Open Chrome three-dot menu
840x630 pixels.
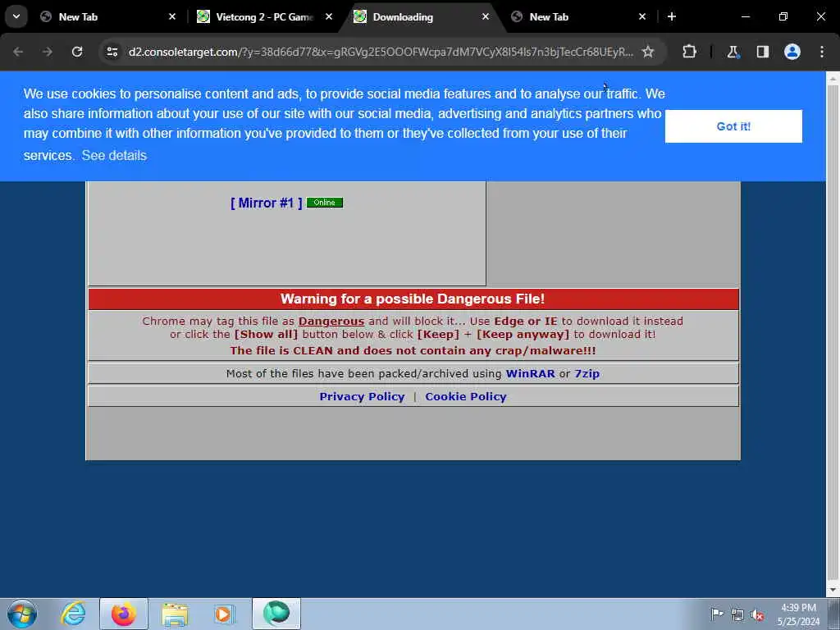(x=822, y=52)
